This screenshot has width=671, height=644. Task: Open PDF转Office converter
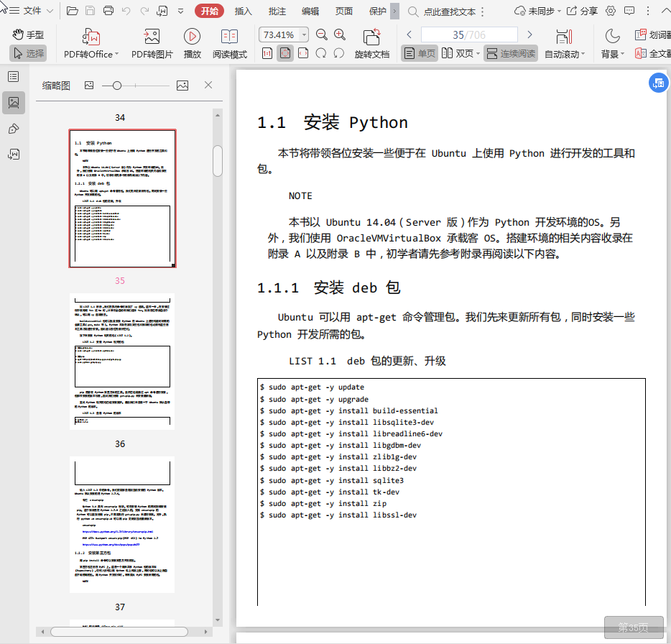[91, 43]
